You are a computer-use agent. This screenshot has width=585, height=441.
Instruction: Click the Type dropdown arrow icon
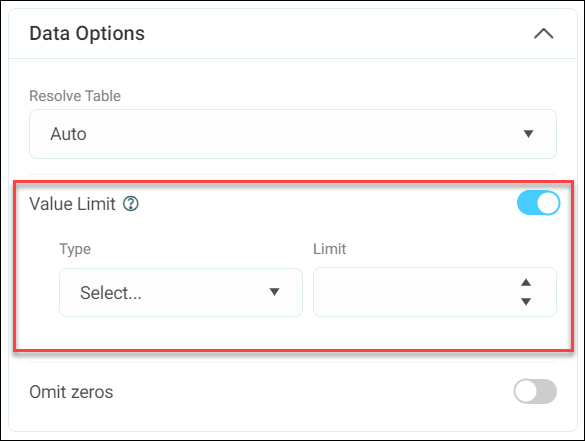coord(275,292)
